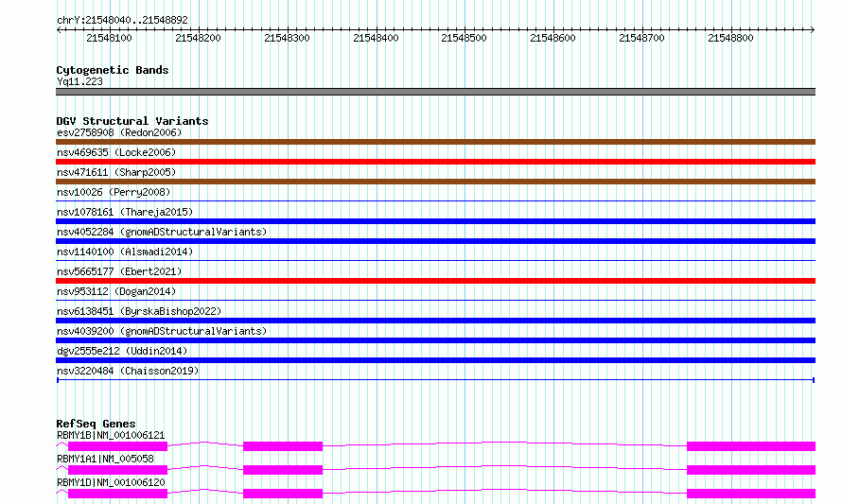This screenshot has width=842, height=504.
Task: Click the chrY:21548040..21548892 region label
Action: coord(122,21)
